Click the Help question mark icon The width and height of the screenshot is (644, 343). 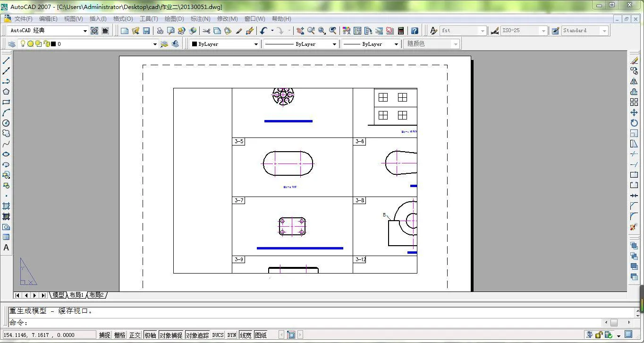click(x=415, y=31)
